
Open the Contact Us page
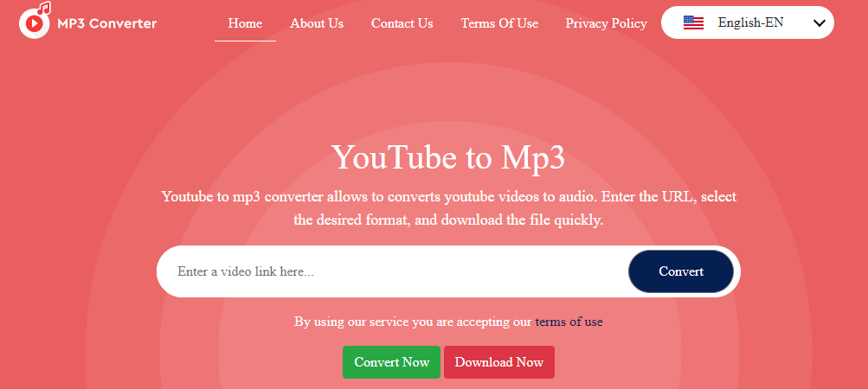(x=402, y=23)
